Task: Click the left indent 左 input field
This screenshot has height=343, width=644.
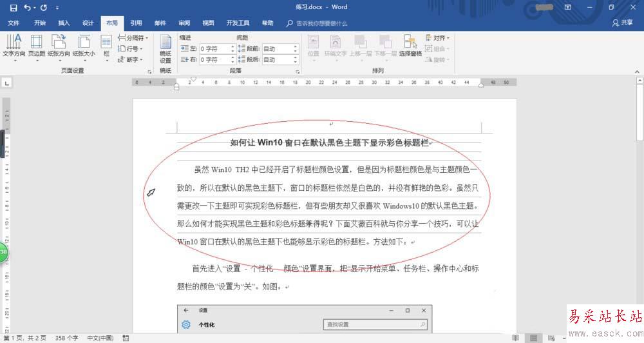Action: coord(215,48)
